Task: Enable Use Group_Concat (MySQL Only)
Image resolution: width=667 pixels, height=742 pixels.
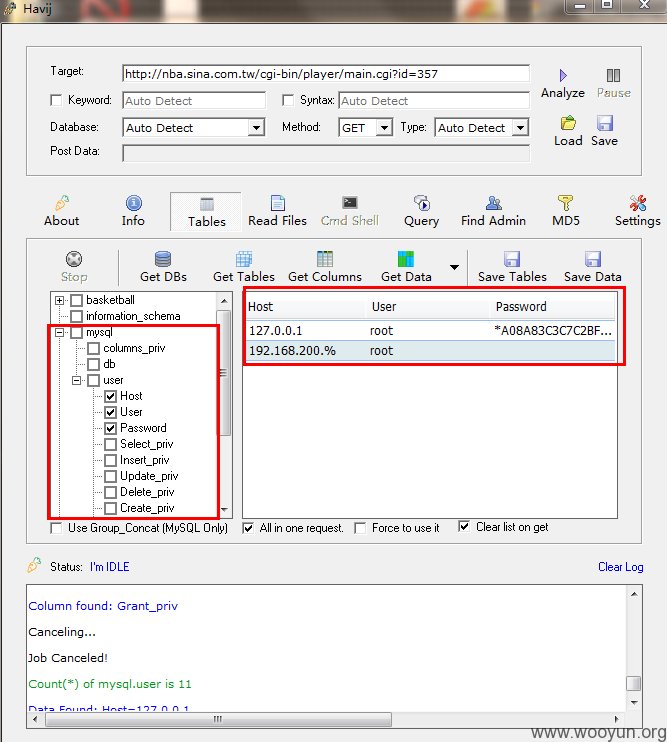Action: coord(56,528)
